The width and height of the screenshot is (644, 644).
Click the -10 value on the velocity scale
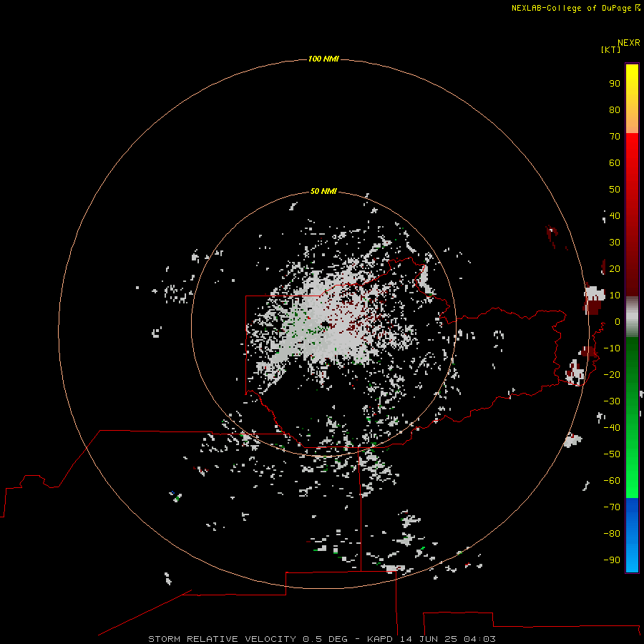(x=612, y=348)
